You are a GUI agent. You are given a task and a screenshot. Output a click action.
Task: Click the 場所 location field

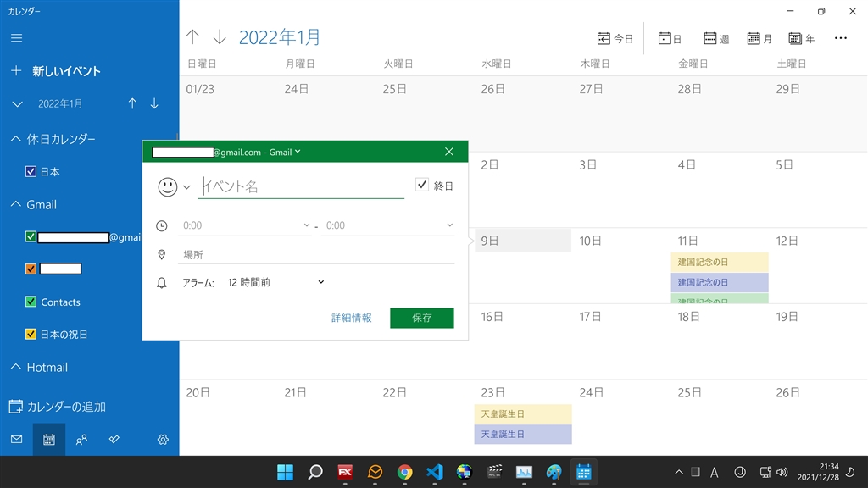(x=316, y=254)
